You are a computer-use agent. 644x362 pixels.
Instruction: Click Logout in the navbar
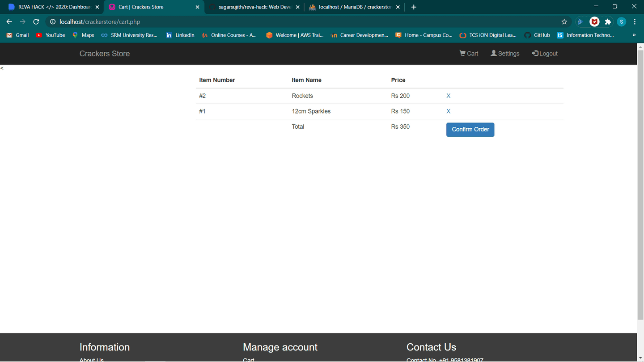pos(545,54)
